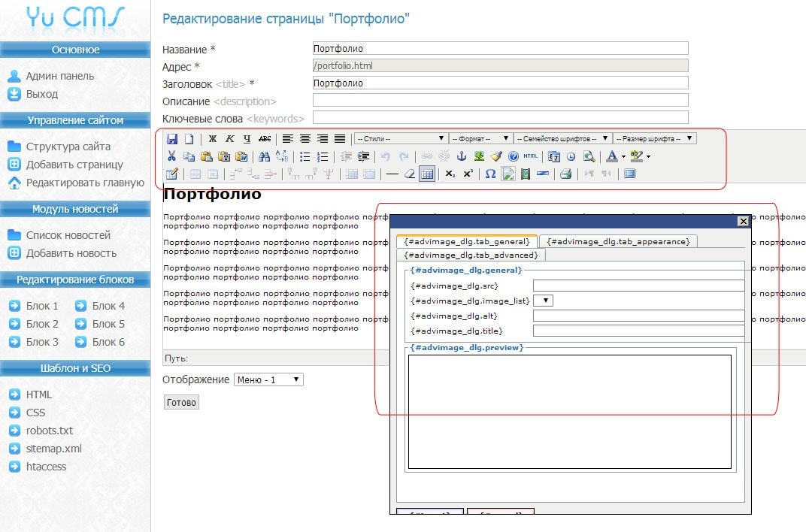
Task: Click the Save icon in editor toolbar
Action: coord(172,139)
